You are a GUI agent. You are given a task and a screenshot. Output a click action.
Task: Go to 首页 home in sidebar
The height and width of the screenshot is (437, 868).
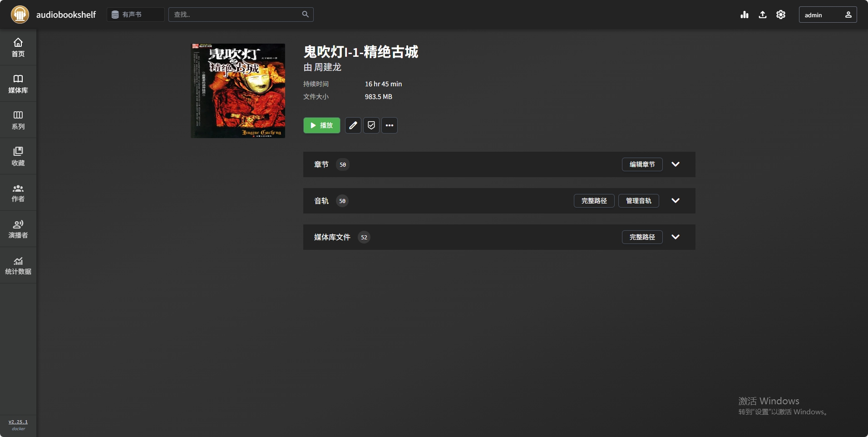tap(18, 47)
